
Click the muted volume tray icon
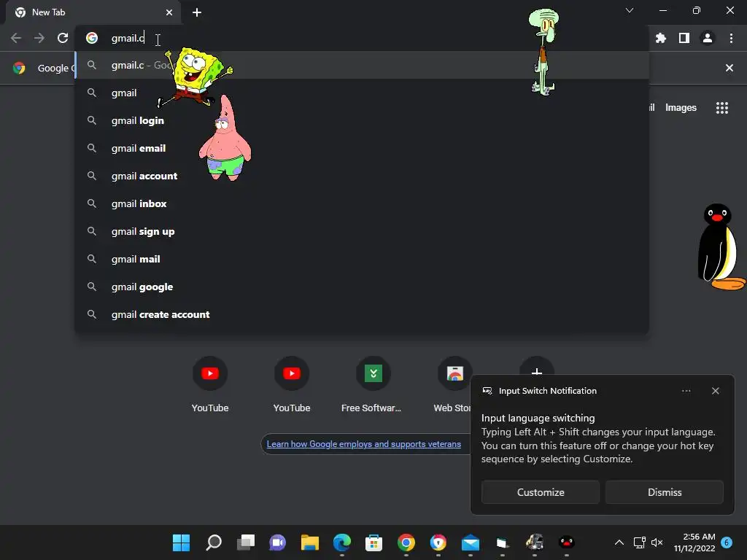657,542
